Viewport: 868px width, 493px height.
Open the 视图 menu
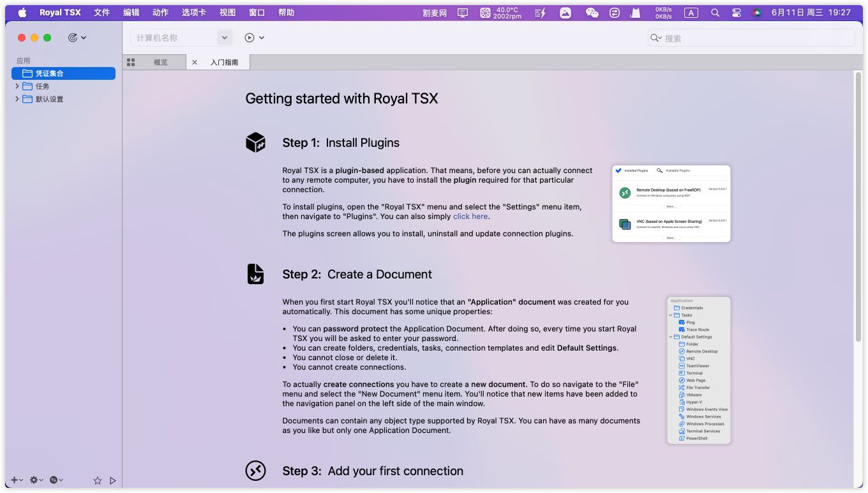click(227, 12)
